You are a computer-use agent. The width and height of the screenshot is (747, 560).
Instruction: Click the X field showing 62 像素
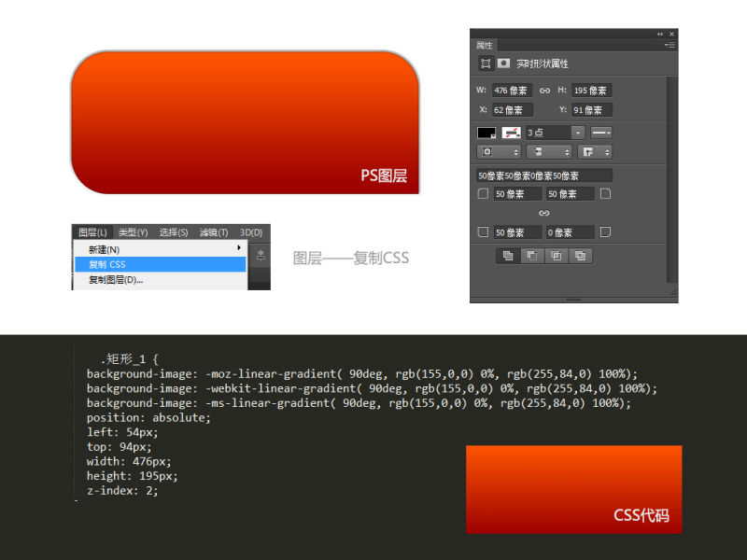(x=512, y=110)
